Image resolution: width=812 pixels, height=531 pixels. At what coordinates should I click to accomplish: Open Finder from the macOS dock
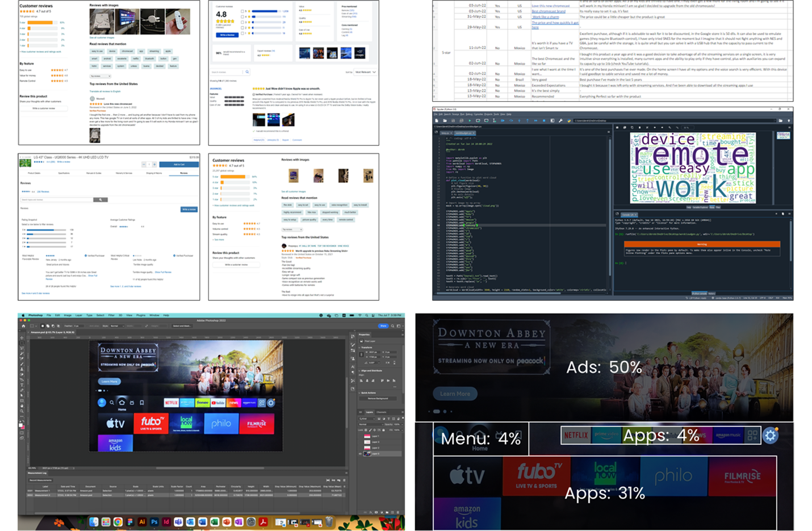(94, 522)
